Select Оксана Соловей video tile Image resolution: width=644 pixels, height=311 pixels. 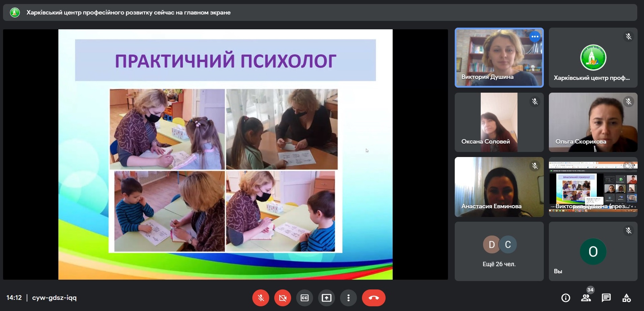[499, 122]
